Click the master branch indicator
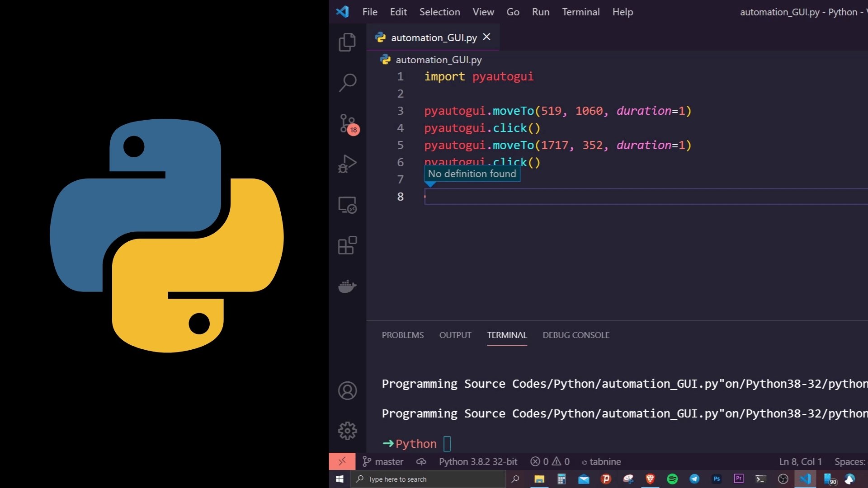This screenshot has height=488, width=868. pos(383,462)
